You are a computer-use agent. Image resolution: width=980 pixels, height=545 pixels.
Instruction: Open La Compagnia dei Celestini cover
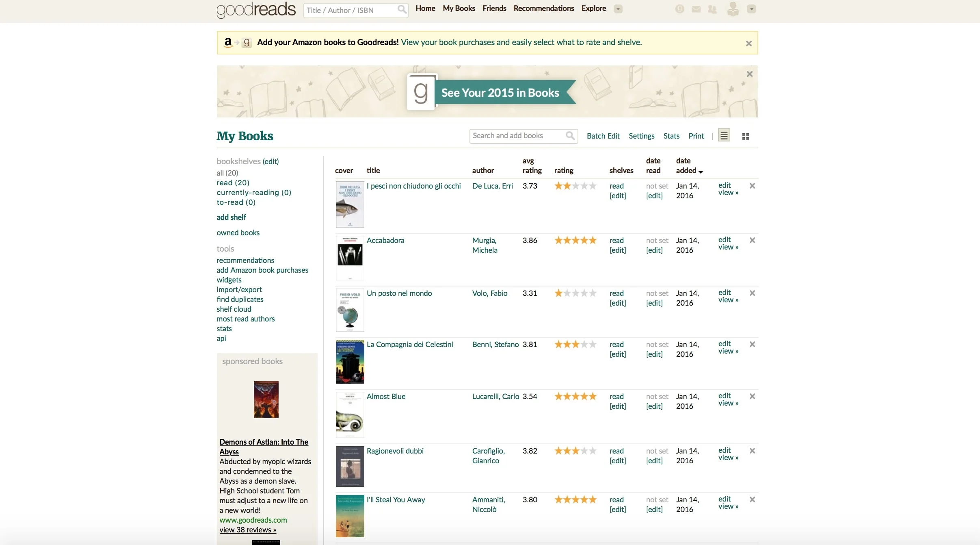[x=350, y=362]
